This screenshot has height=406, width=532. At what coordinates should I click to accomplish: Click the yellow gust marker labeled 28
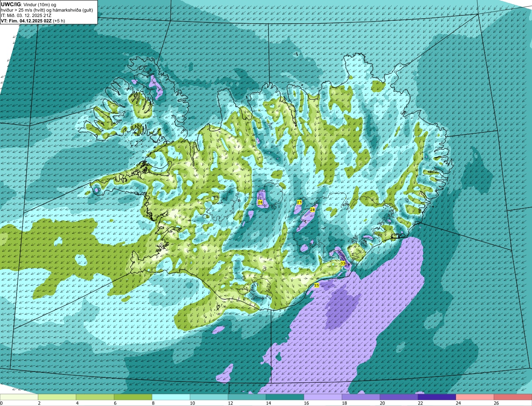(313, 210)
